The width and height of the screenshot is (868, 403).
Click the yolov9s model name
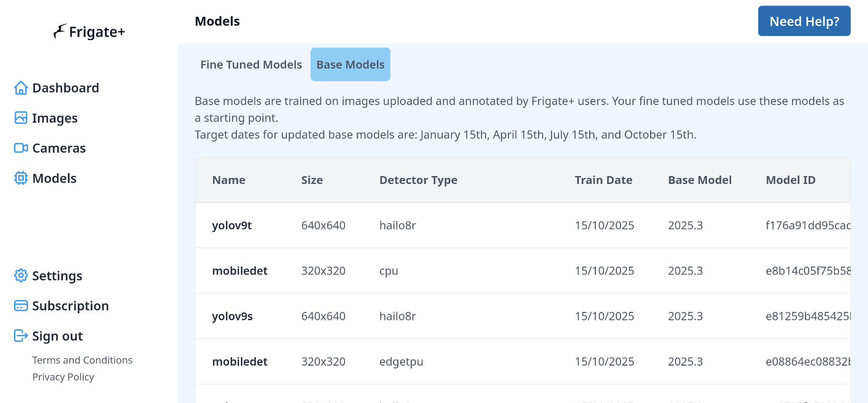point(233,316)
